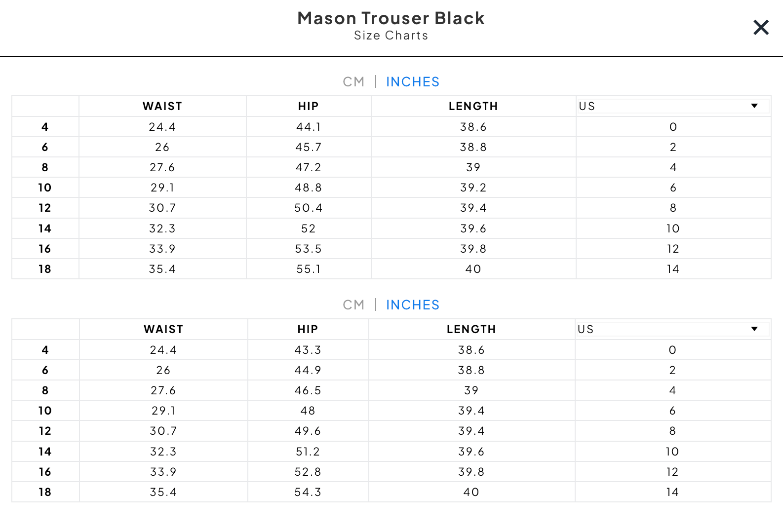
Task: Click the dropdown arrow of the first table
Action: pos(754,106)
